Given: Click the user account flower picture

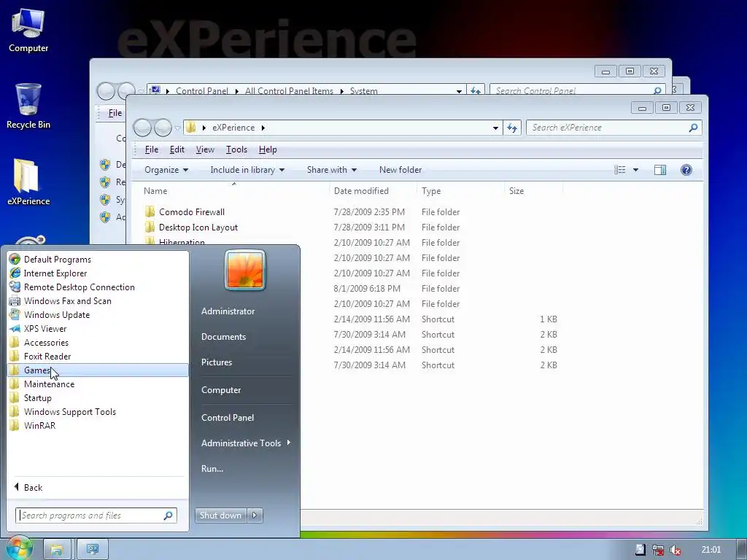Looking at the screenshot, I should click(x=245, y=271).
